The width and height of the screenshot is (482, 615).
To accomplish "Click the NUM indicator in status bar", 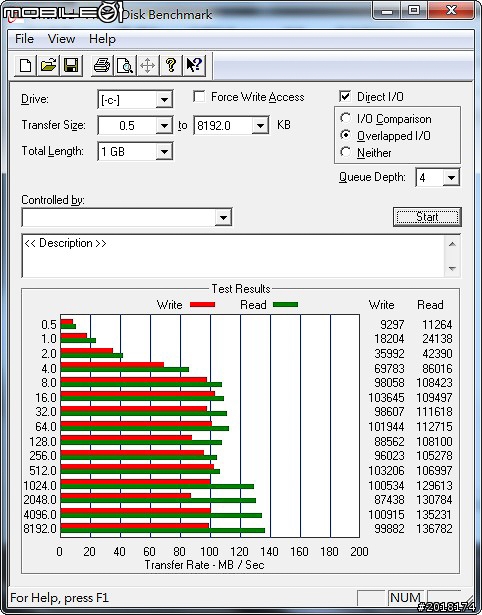I will pos(406,598).
